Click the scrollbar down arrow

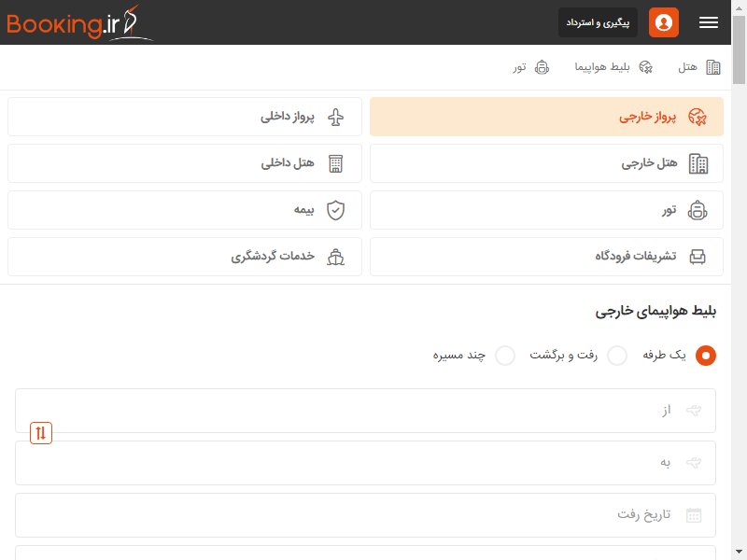(739, 553)
